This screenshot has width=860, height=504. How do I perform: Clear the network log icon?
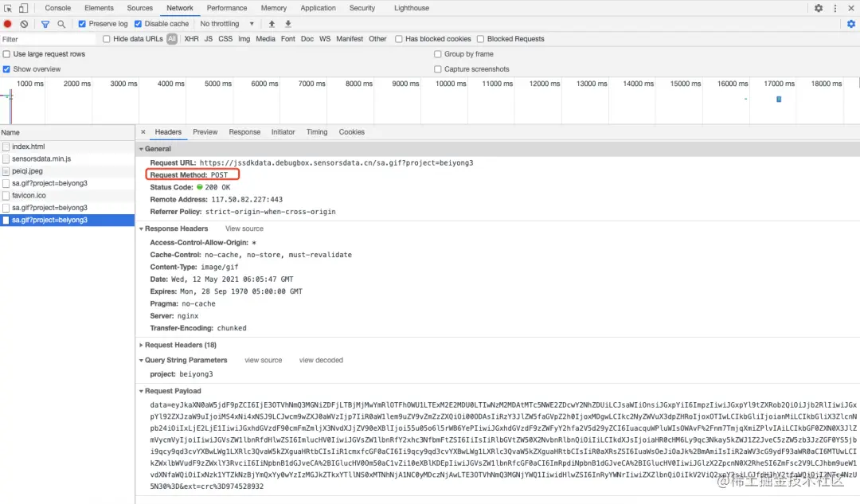pos(24,24)
